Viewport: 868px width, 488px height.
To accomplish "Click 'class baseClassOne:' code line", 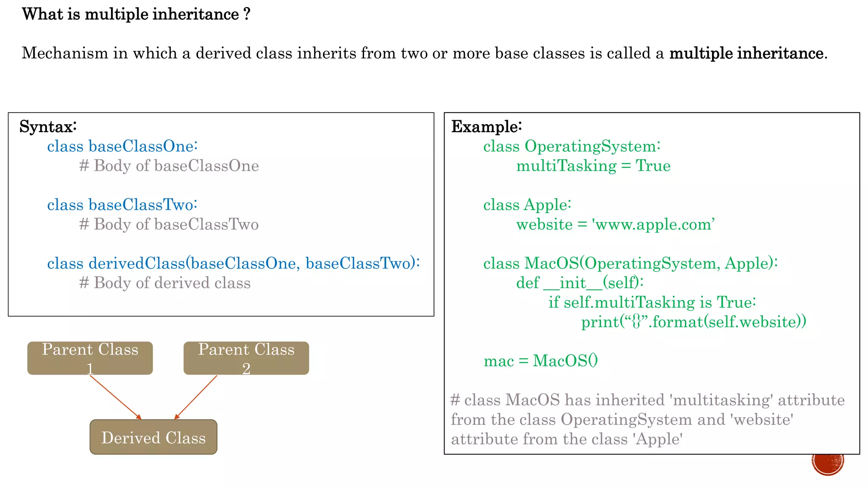I will (122, 146).
